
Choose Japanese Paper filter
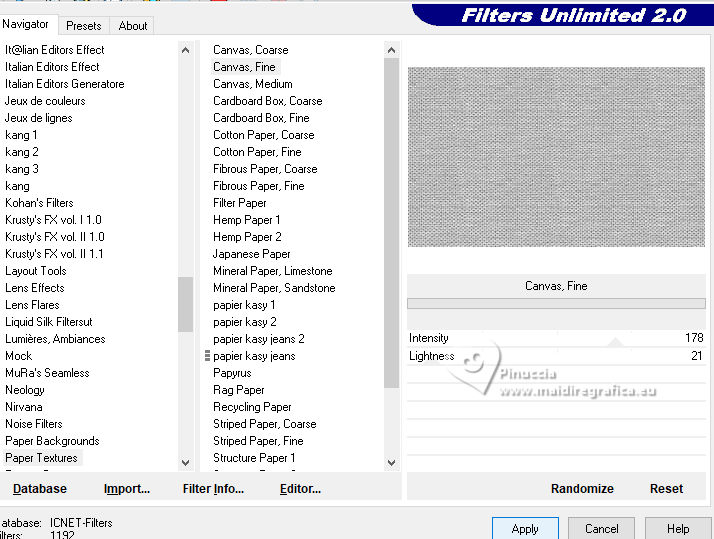[x=251, y=254]
